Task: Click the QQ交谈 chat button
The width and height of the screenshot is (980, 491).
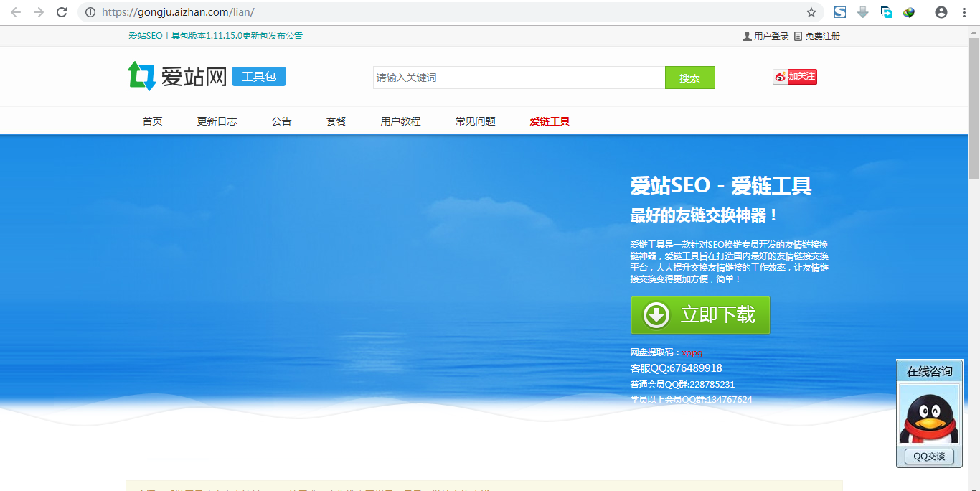Action: pyautogui.click(x=928, y=457)
